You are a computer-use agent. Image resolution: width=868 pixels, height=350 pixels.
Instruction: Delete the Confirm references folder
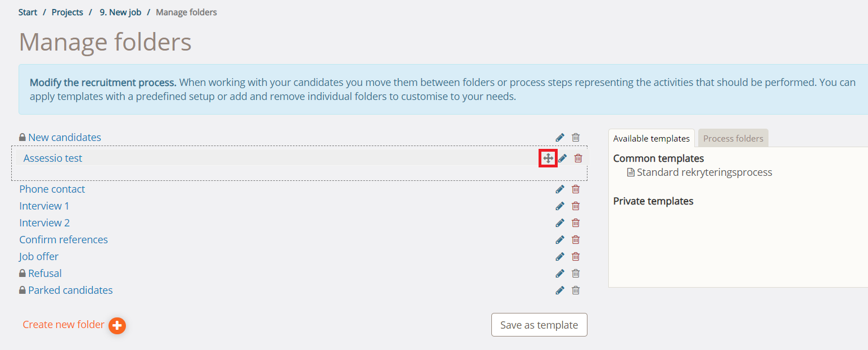click(576, 240)
